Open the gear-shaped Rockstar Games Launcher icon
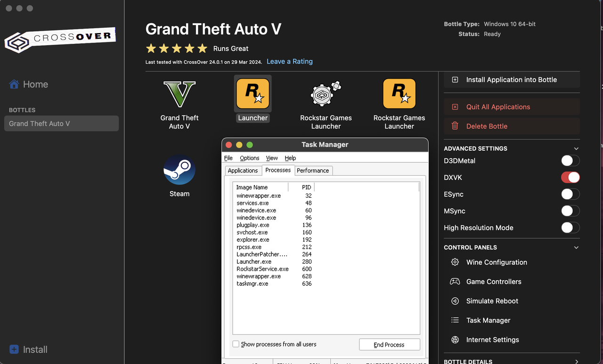 326,94
